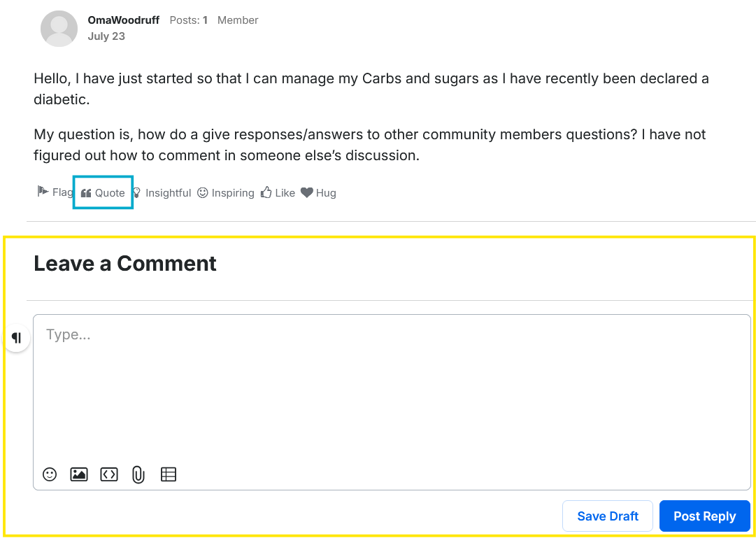React with the Insightful lightbulb
Image resolution: width=756 pixels, height=538 pixels.
[x=162, y=192]
